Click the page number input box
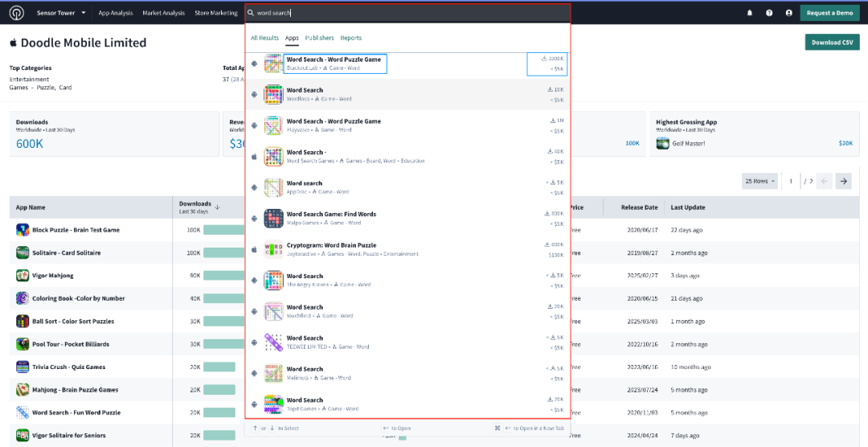The height and width of the screenshot is (447, 868). 791,181
